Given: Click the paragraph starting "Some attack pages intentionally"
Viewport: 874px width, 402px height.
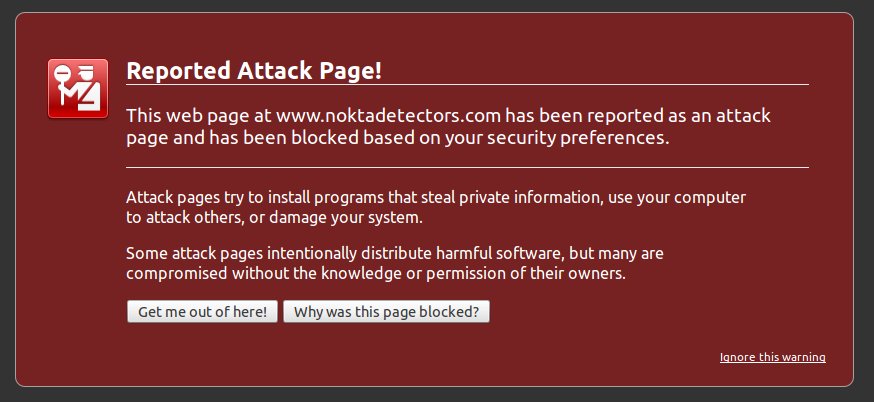Looking at the screenshot, I should coord(395,262).
